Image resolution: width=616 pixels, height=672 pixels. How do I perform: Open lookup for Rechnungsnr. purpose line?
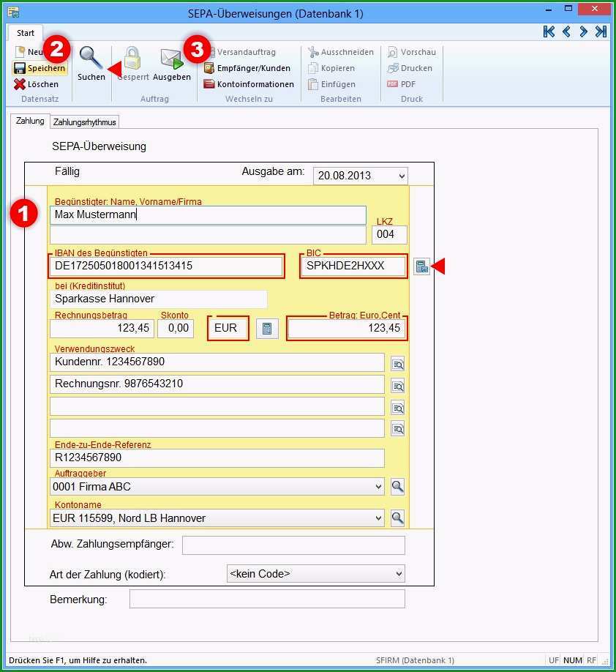click(x=398, y=386)
